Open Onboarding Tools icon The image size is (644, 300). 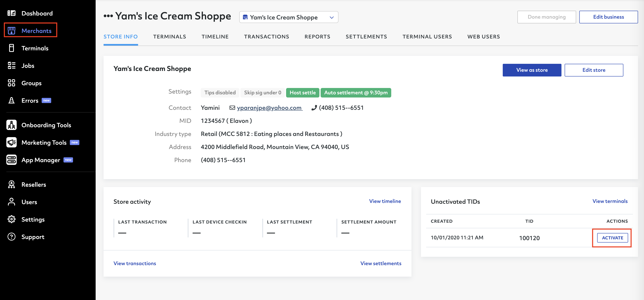[x=12, y=125]
